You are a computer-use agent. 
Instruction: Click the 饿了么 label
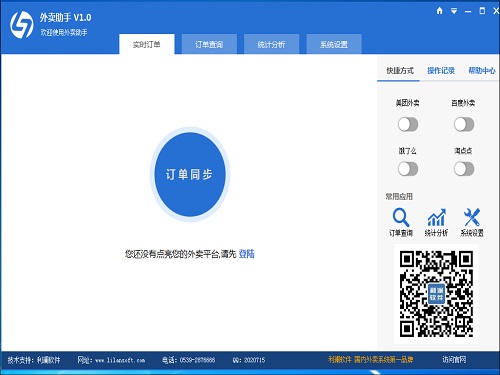[x=407, y=151]
